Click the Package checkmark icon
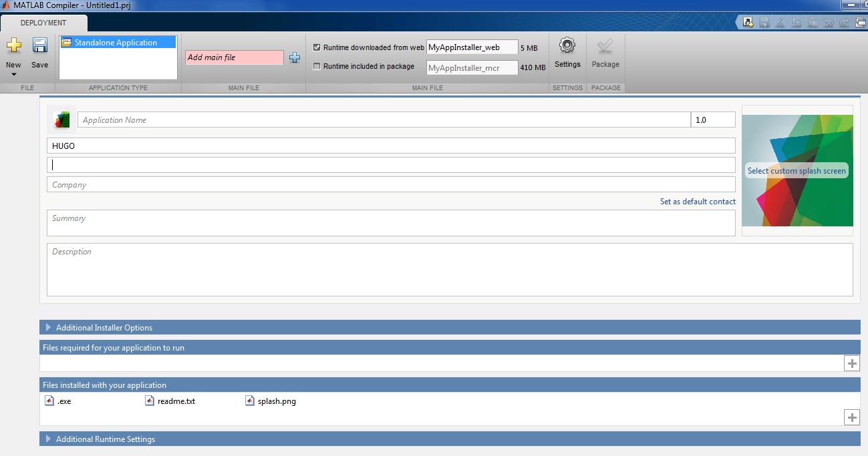The width and height of the screenshot is (868, 456). tap(605, 45)
